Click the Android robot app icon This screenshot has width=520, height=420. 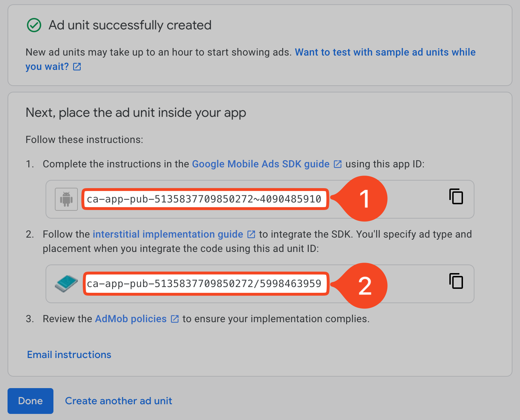click(66, 199)
